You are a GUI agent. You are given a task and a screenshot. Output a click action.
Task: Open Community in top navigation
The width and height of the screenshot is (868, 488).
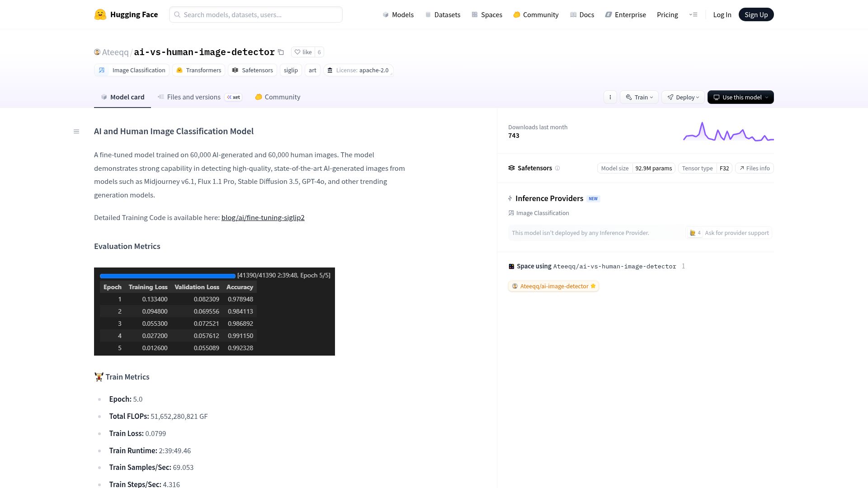click(x=536, y=14)
